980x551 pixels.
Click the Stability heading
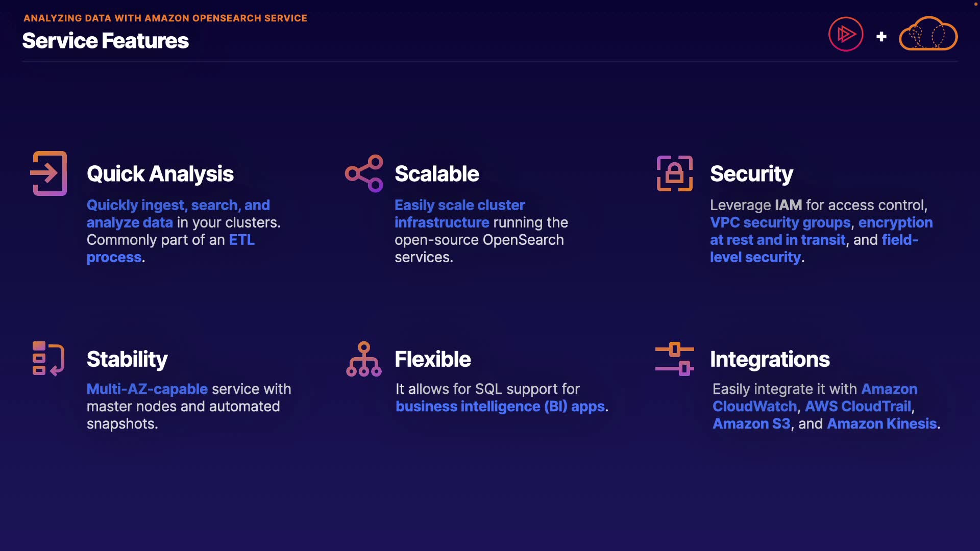127,359
